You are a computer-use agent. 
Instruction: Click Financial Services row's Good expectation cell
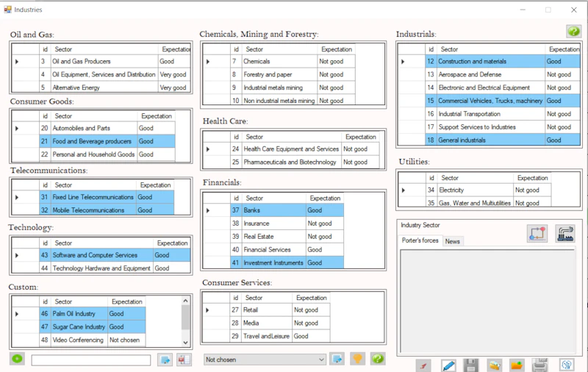[x=325, y=250]
